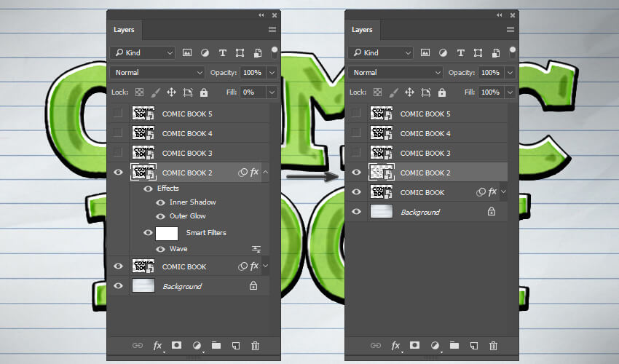Lock all icon in right panel
The image size is (619, 364).
(442, 92)
